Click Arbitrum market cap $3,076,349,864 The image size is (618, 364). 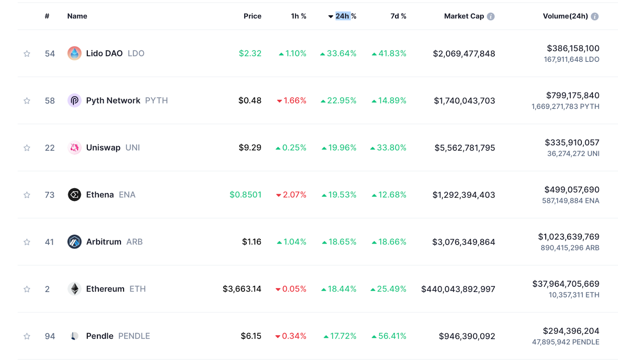pyautogui.click(x=463, y=242)
